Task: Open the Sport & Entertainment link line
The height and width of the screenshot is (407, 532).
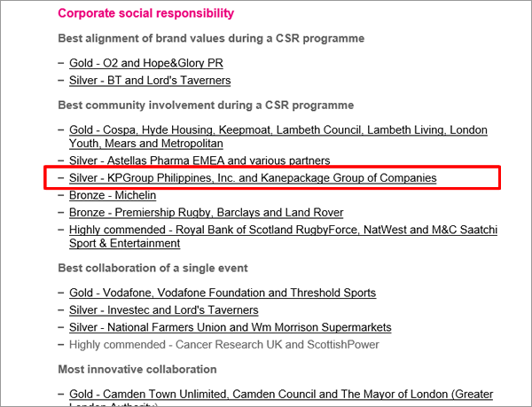Action: point(124,243)
